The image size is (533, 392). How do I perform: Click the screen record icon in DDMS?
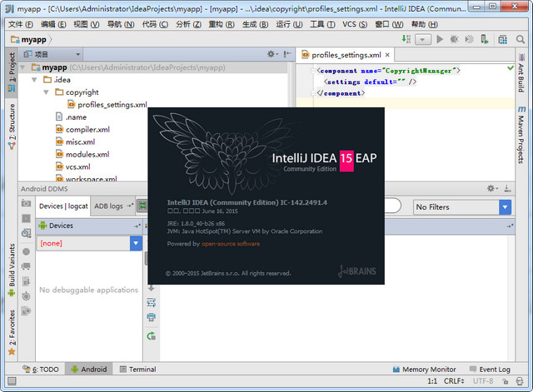pyautogui.click(x=26, y=218)
